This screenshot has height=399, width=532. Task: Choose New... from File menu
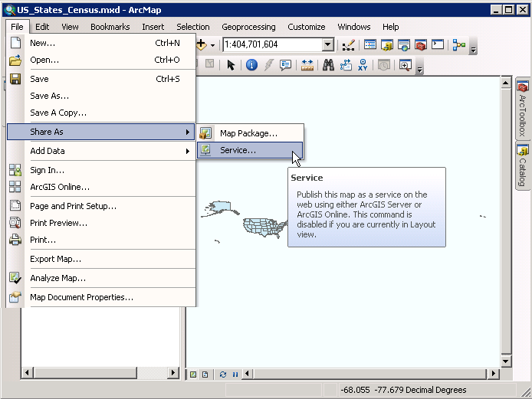[100, 43]
